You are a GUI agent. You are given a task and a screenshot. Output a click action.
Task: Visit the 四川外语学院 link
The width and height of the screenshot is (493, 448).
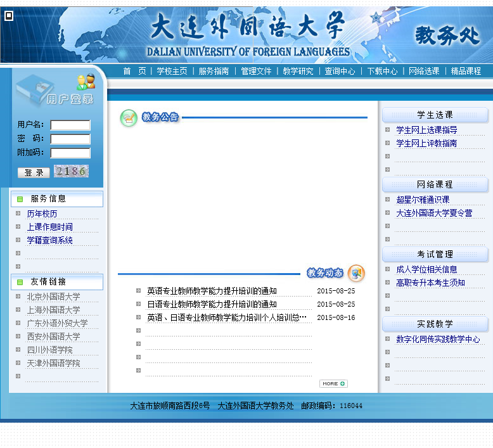[x=49, y=350]
